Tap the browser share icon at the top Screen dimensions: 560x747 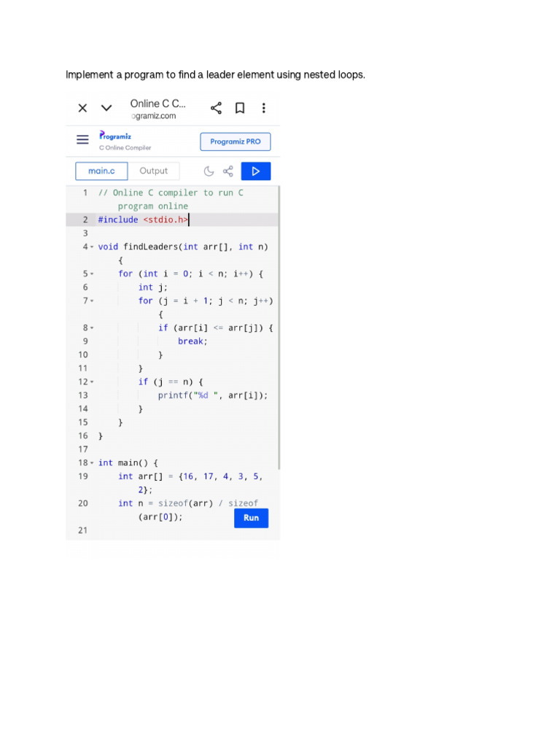pyautogui.click(x=216, y=108)
